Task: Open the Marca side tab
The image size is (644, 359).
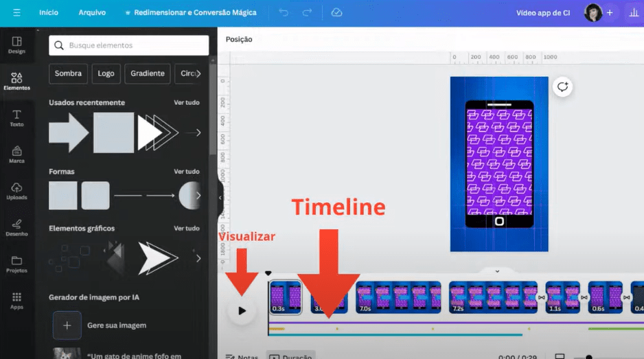Action: pyautogui.click(x=16, y=154)
